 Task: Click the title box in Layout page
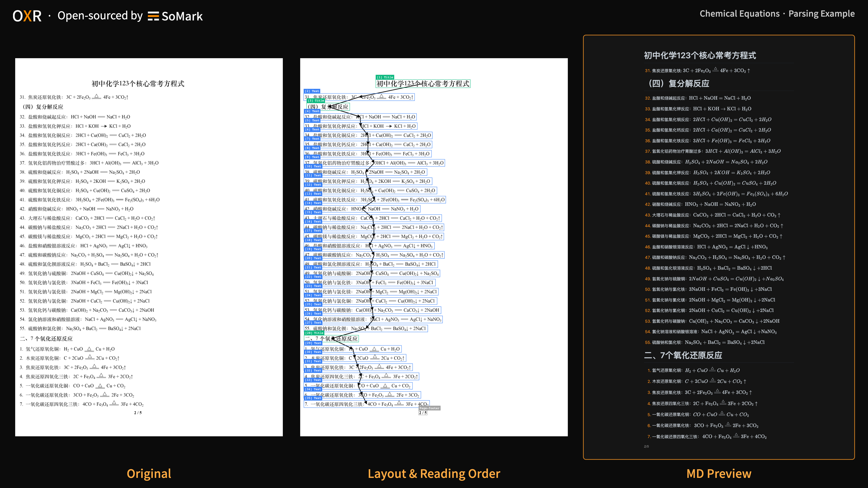pyautogui.click(x=423, y=84)
